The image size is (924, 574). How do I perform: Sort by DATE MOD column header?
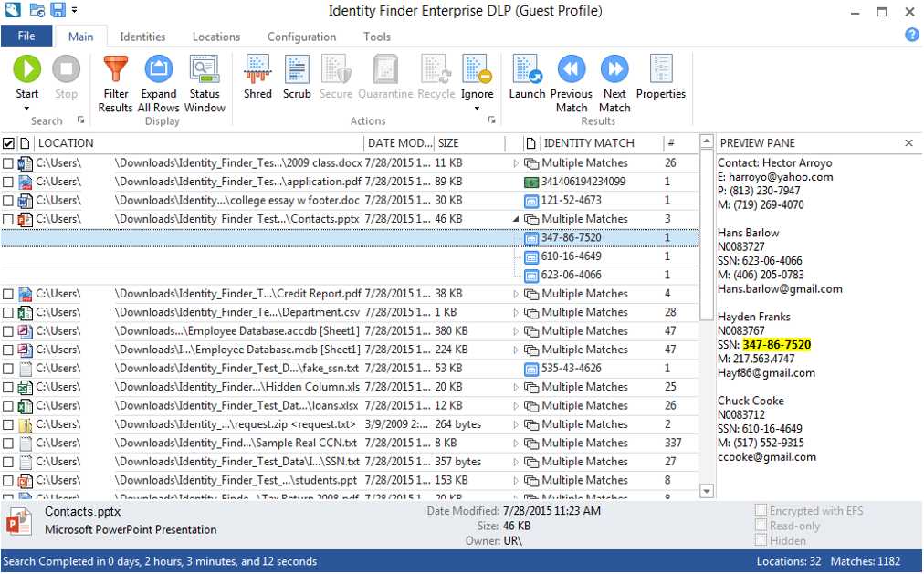pos(399,143)
